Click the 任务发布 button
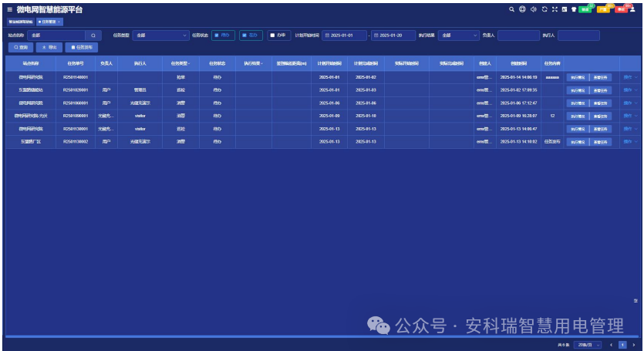 point(82,47)
